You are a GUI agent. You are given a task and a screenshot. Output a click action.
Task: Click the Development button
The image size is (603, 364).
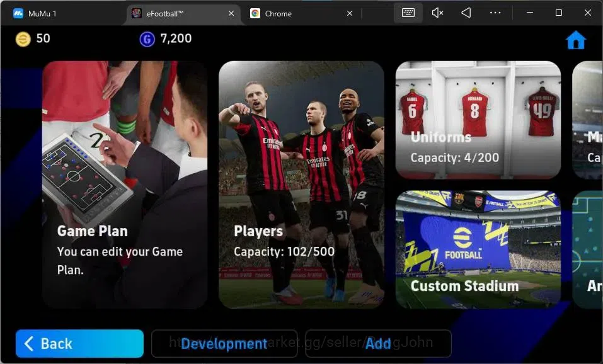coord(224,343)
